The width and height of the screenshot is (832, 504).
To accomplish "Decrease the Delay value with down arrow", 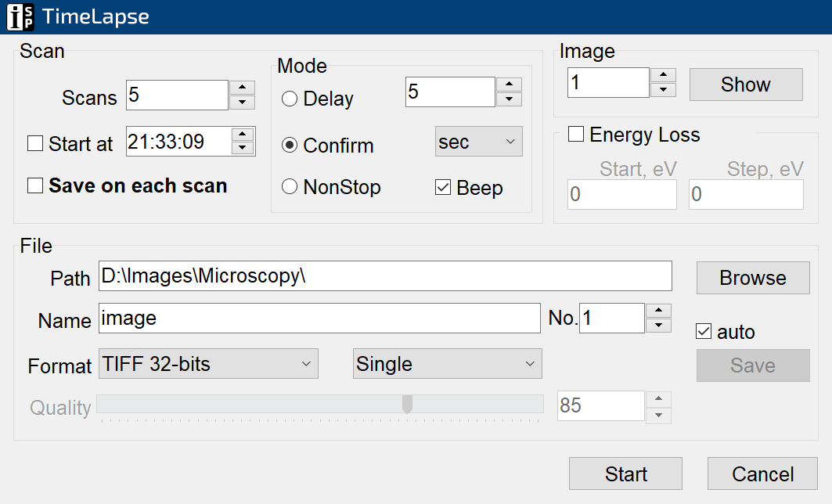I will pos(510,99).
